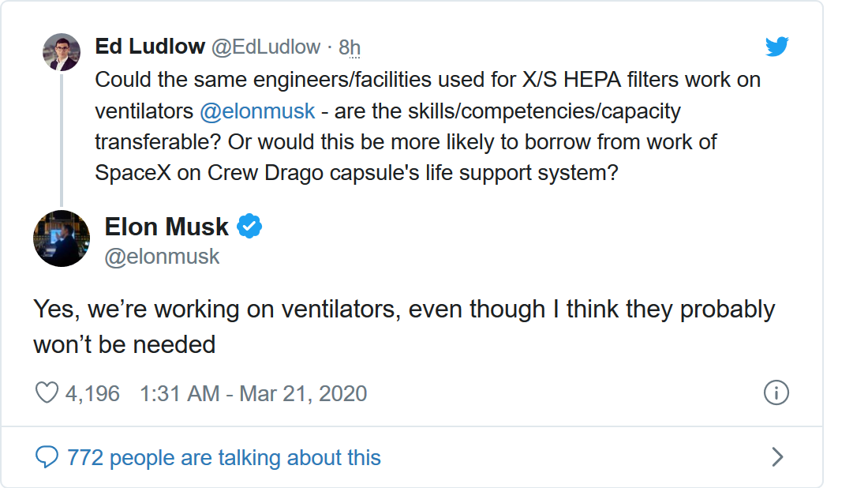The image size is (868, 488).
Task: Open the @EdLudlow handle link
Action: pos(265,47)
